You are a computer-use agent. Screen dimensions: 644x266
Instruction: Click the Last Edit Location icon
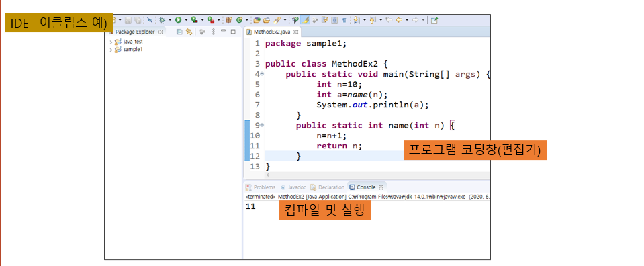(389, 19)
